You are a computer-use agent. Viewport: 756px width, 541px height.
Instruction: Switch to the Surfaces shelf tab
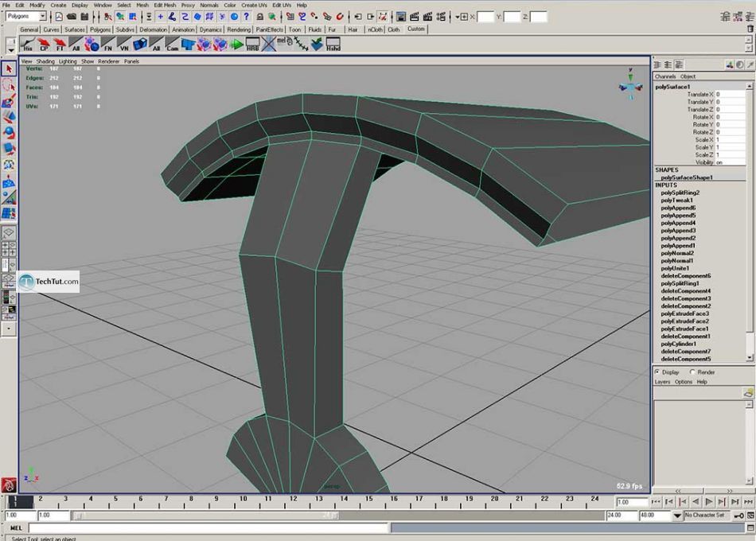(74, 29)
